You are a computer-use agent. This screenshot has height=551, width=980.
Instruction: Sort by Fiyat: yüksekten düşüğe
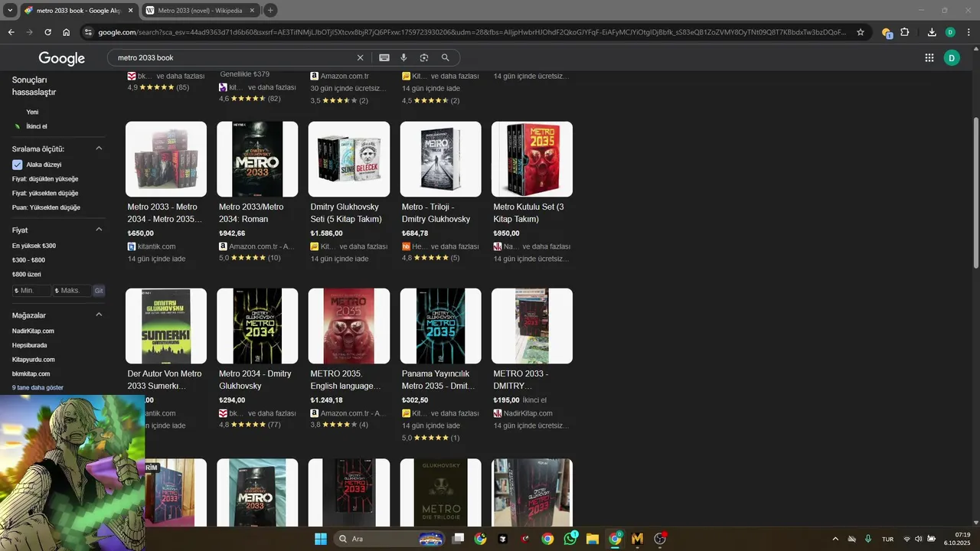pos(45,193)
